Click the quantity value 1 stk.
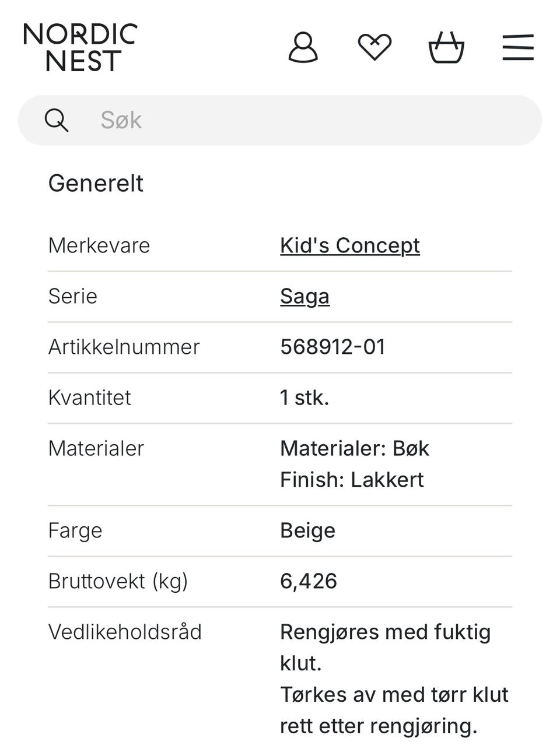The image size is (560, 756). point(304,398)
